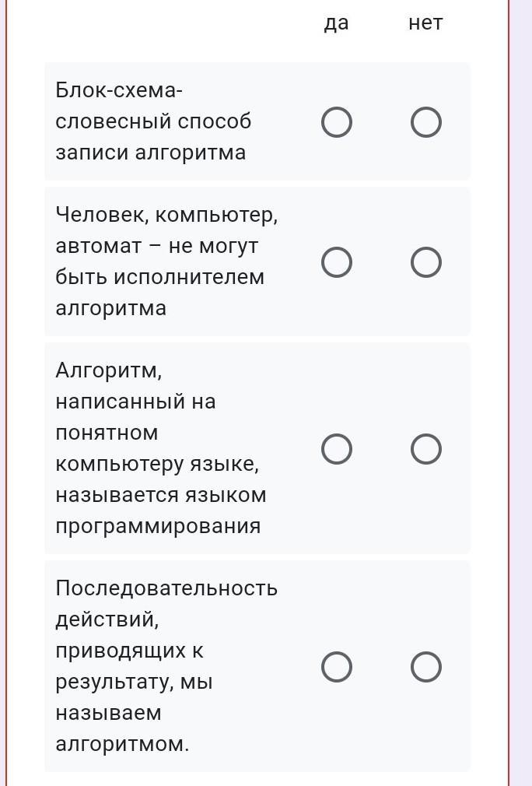This screenshot has width=532, height=786.
Task: Click the 'приводящих к' text line
Action: point(129,651)
